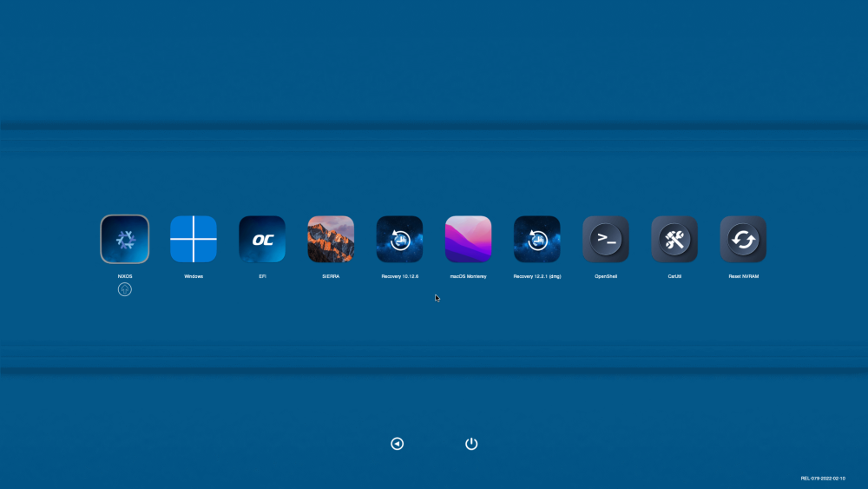Click the "SIERRA" label text
Viewport: 868px width, 489px height.
pyautogui.click(x=331, y=276)
